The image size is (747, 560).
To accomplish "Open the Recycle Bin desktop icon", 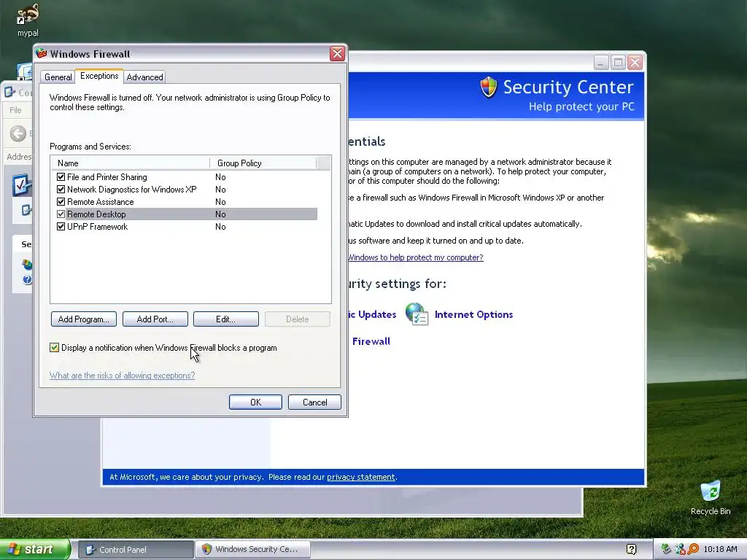I will (x=711, y=491).
